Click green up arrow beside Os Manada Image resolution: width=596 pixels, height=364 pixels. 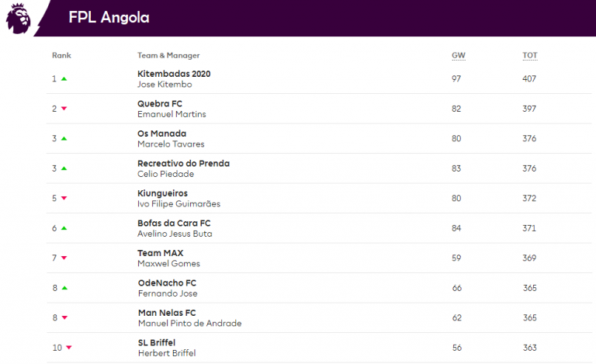64,139
